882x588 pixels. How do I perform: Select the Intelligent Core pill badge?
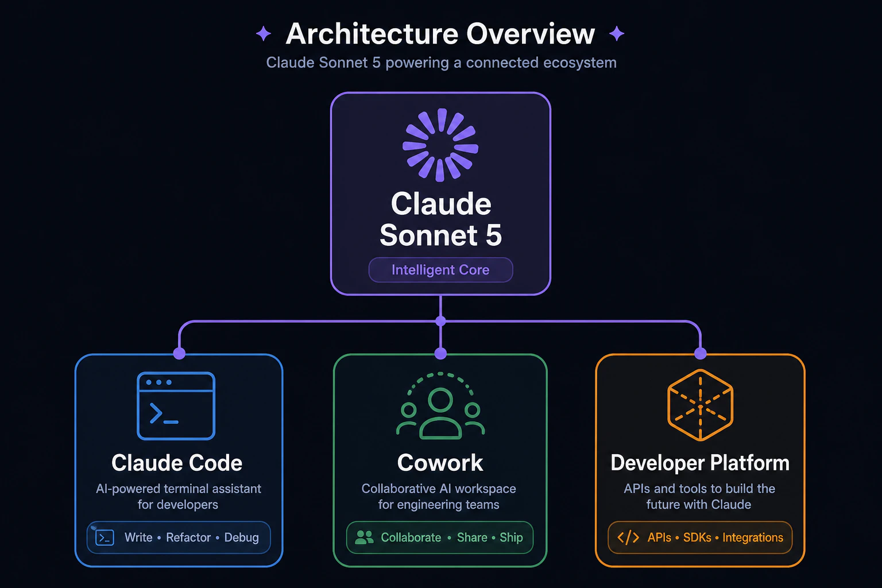pos(440,270)
